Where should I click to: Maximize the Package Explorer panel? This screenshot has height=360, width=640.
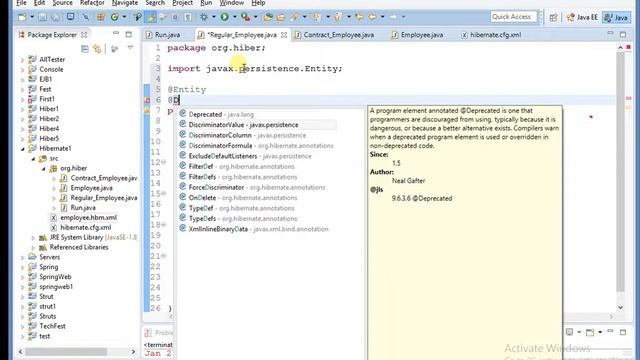click(x=129, y=34)
